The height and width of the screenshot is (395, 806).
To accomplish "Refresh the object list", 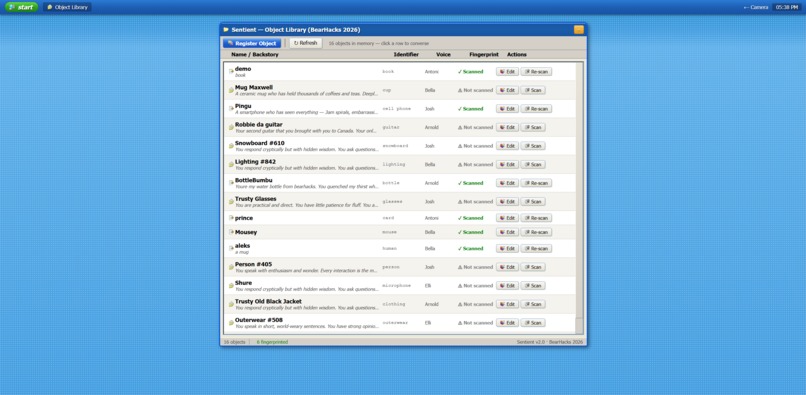I will coord(305,43).
